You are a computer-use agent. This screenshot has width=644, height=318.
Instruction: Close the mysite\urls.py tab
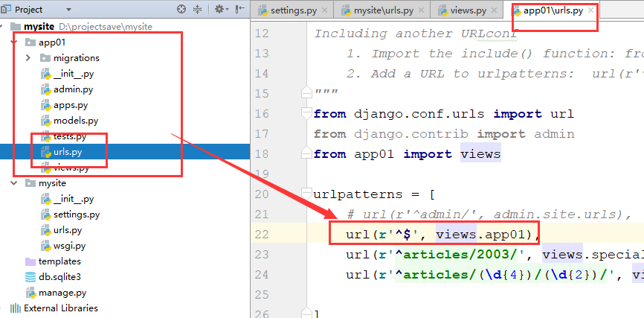point(421,10)
